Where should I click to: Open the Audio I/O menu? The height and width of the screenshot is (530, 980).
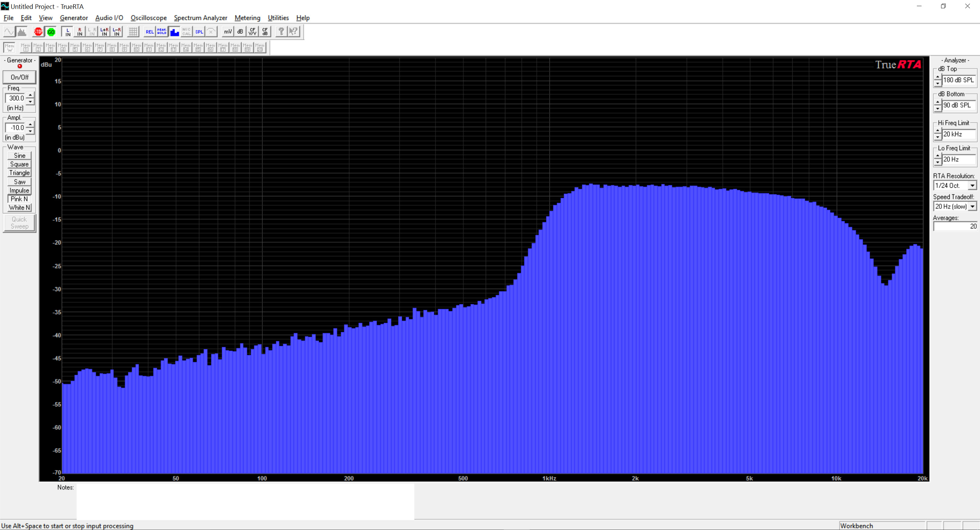coord(109,18)
